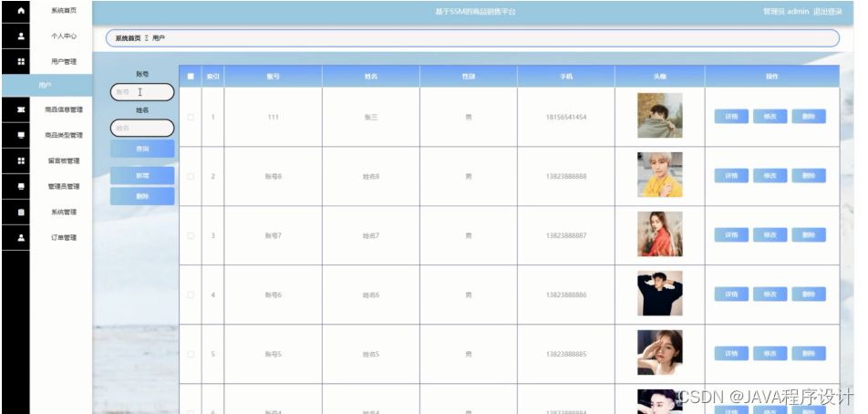This screenshot has height=414, width=868.
Task: Click the name cell 姓名7
Action: pyautogui.click(x=371, y=236)
